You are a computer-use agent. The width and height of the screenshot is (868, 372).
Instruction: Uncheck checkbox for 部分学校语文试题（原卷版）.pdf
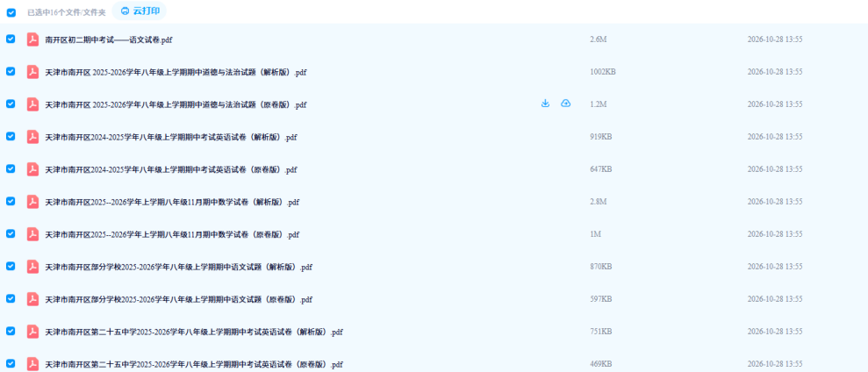coord(11,298)
